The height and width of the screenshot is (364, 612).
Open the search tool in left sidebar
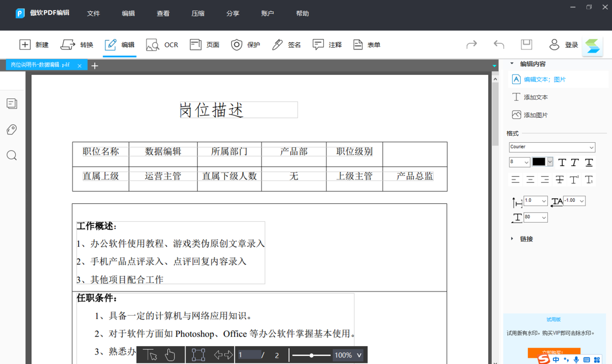coord(11,155)
